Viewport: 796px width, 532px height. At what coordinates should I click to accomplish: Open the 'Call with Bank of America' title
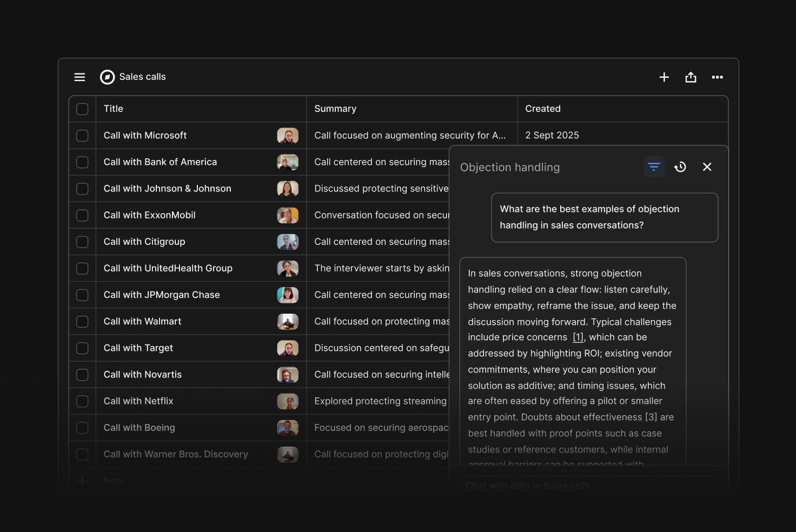pyautogui.click(x=160, y=162)
